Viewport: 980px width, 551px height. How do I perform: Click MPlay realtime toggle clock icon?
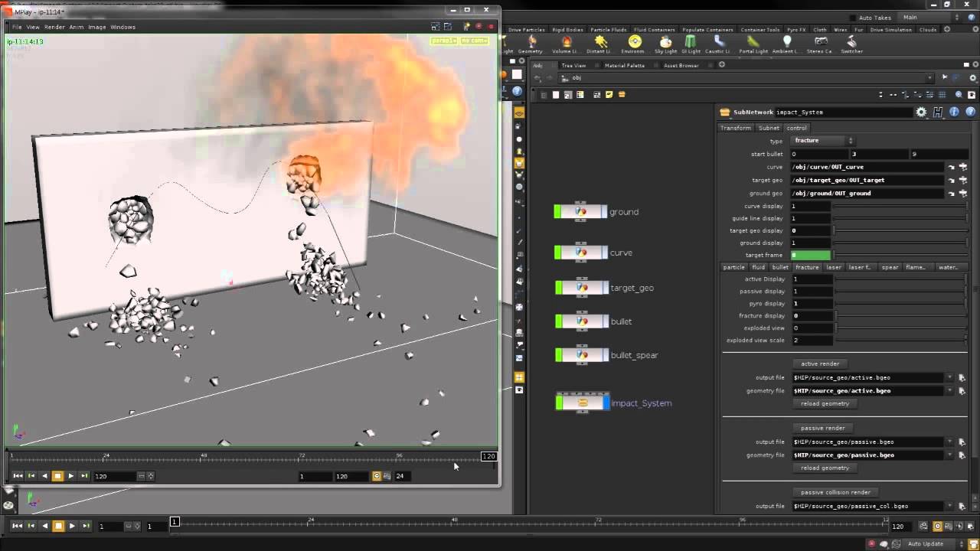click(376, 476)
